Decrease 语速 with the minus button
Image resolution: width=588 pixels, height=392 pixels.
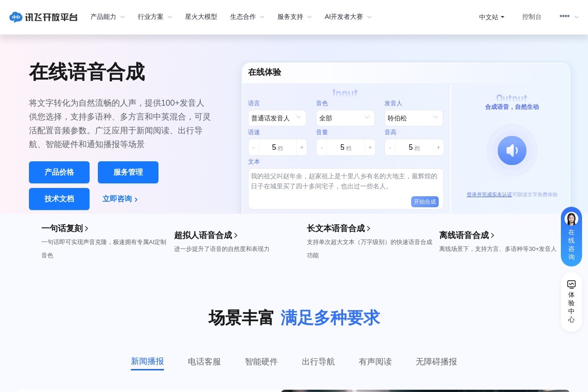pyautogui.click(x=254, y=148)
